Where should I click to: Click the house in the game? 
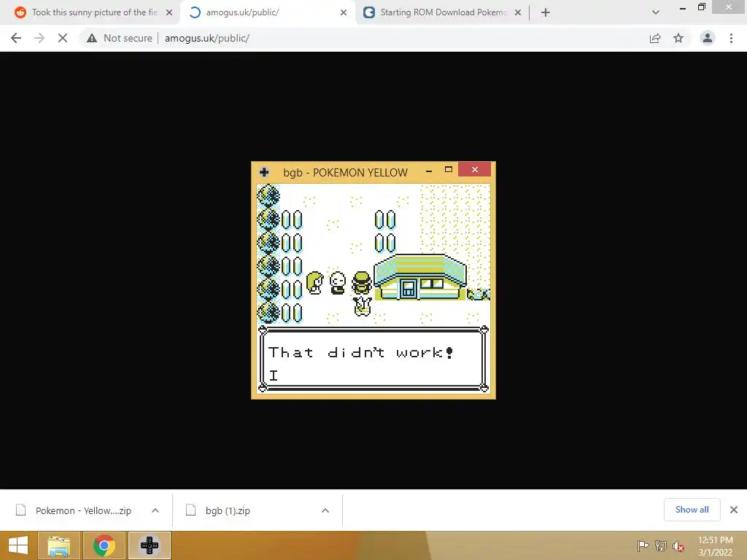click(419, 277)
